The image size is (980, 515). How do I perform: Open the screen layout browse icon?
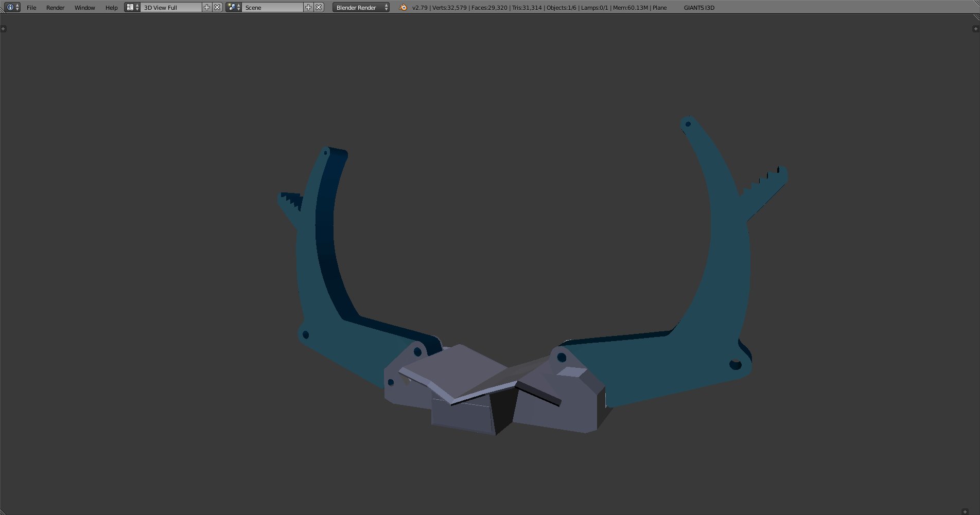click(x=132, y=7)
